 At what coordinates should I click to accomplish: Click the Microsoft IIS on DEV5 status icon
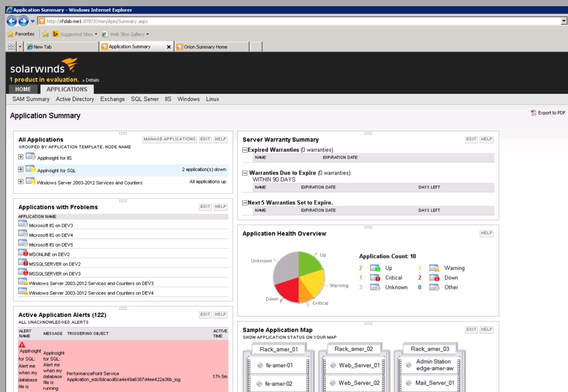pyautogui.click(x=23, y=243)
